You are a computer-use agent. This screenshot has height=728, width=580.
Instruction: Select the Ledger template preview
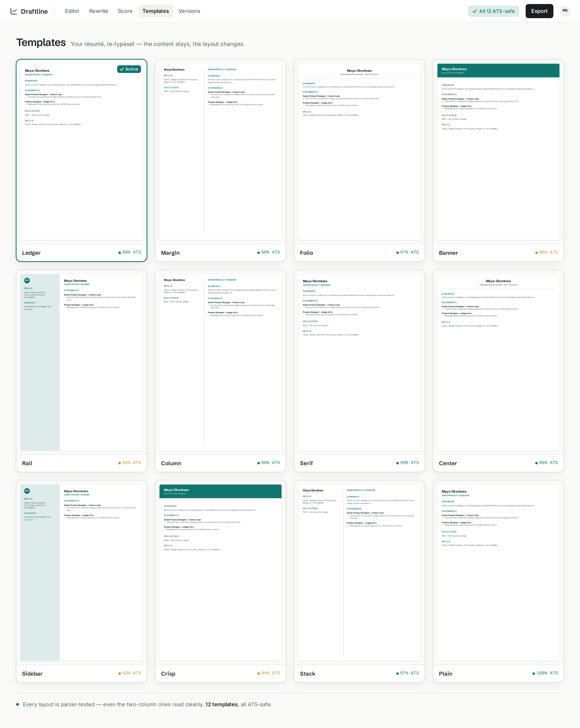tap(82, 152)
